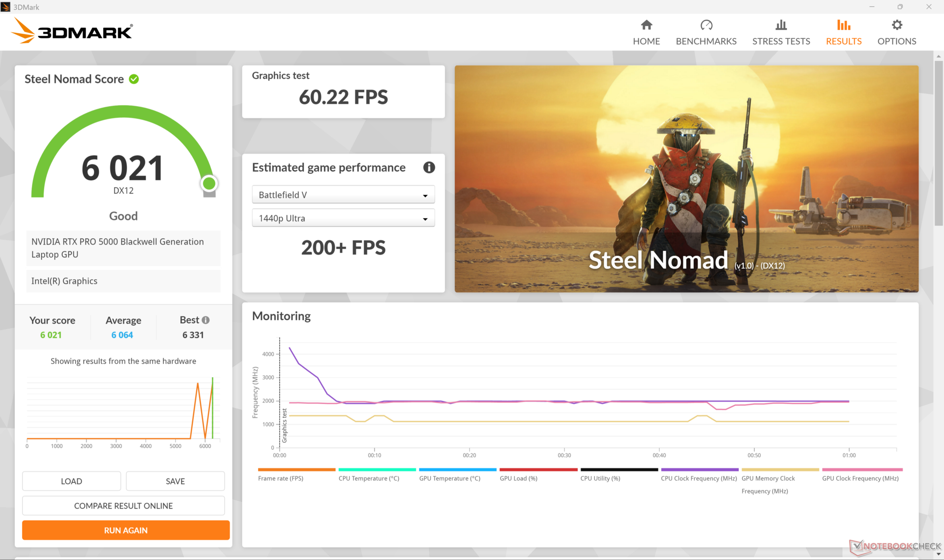
Task: Expand the Battlefield V game dropdown
Action: pyautogui.click(x=343, y=195)
